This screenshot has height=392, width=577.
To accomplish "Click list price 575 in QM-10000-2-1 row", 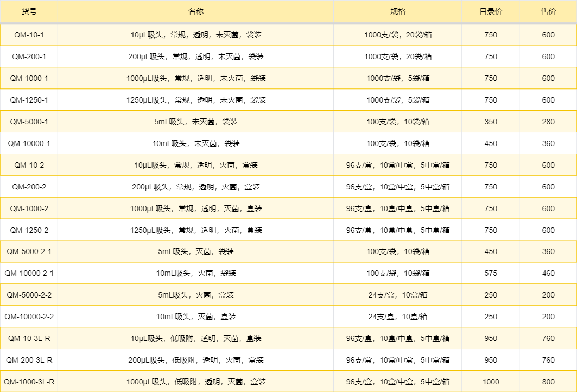I will coord(491,274).
